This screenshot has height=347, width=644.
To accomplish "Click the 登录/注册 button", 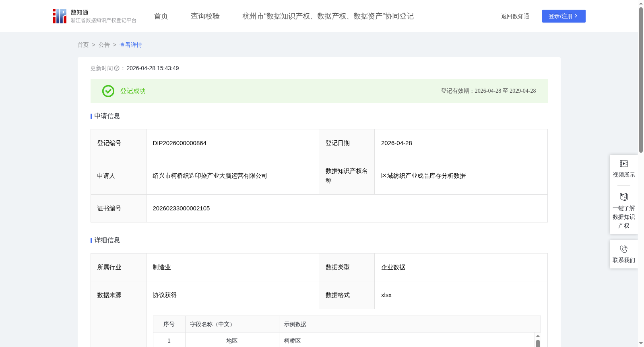I will coord(563,16).
